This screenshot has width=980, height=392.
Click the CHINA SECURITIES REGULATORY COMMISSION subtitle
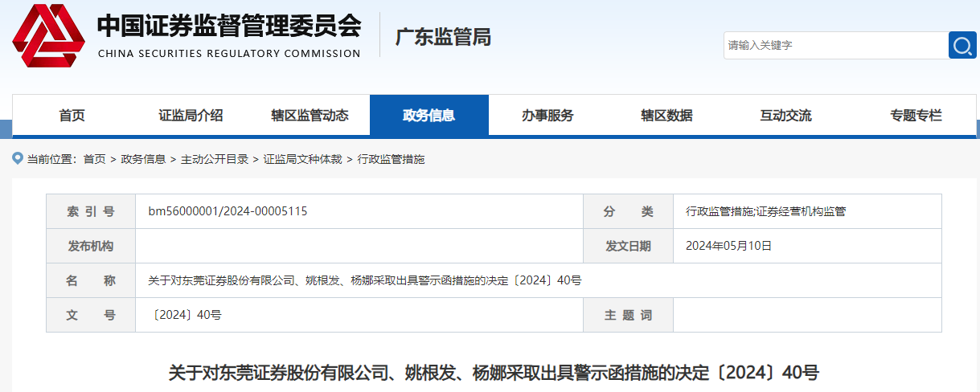[x=229, y=54]
